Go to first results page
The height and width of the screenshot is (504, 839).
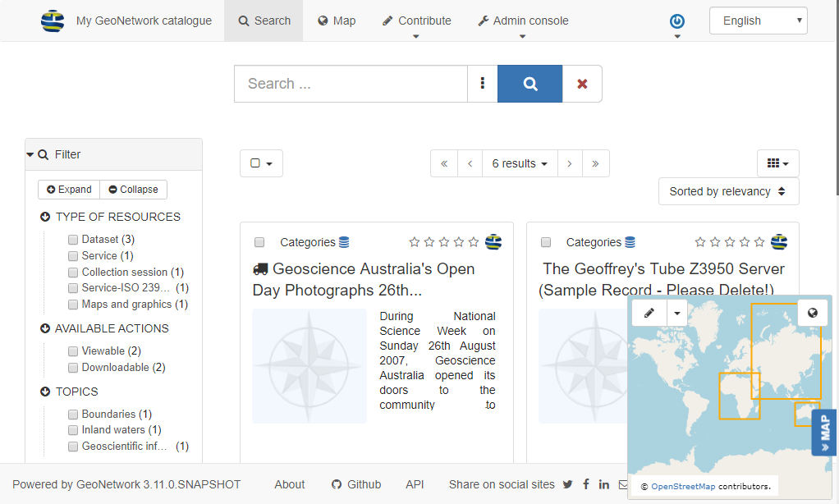[444, 163]
